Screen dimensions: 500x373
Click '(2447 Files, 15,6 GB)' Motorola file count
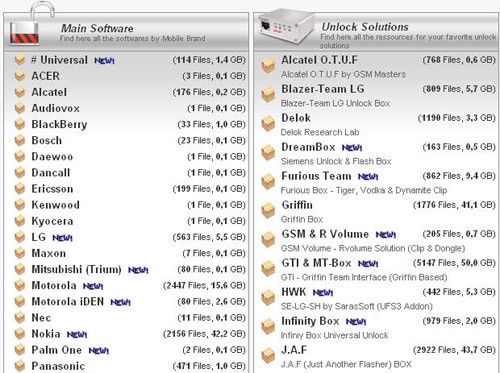pos(204,285)
